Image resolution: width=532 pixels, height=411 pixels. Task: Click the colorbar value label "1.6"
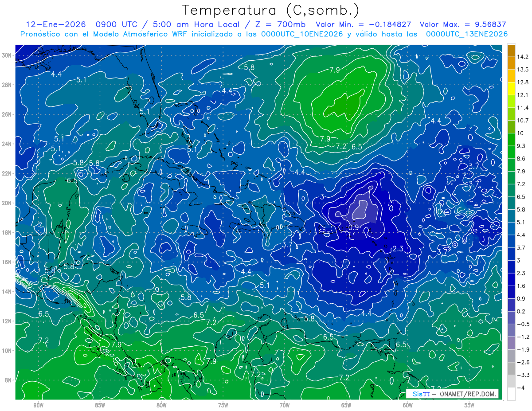(x=522, y=286)
